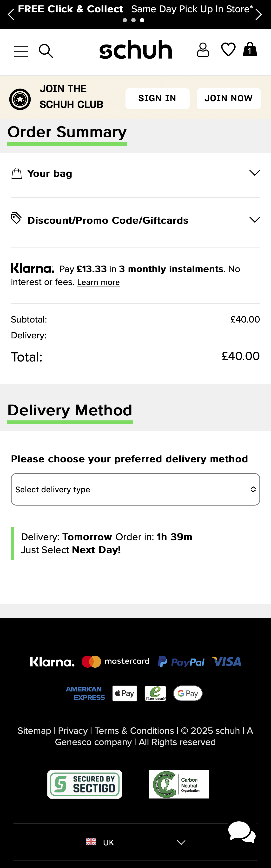Open the Select delivery type dropdown
The image size is (271, 868).
tap(135, 489)
